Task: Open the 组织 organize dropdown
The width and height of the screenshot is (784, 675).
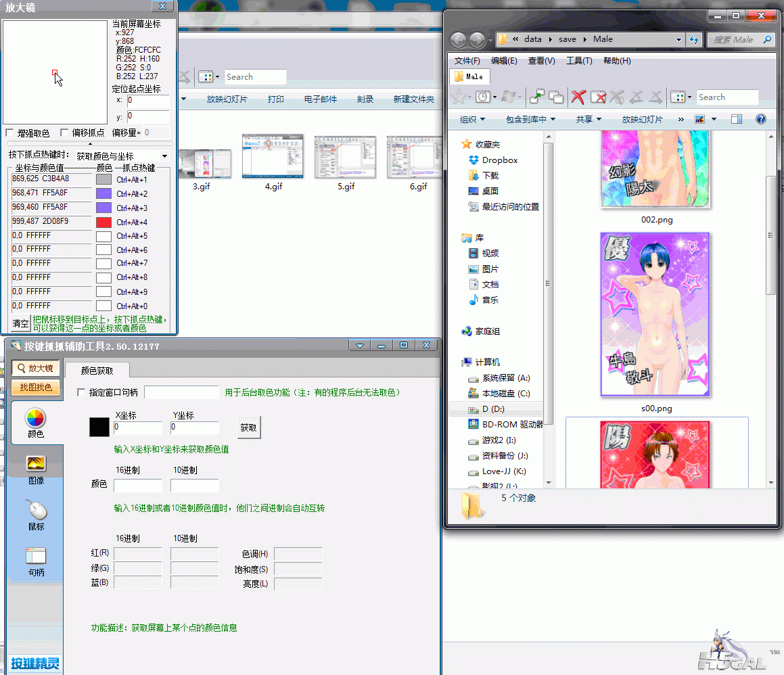Action: pos(472,119)
